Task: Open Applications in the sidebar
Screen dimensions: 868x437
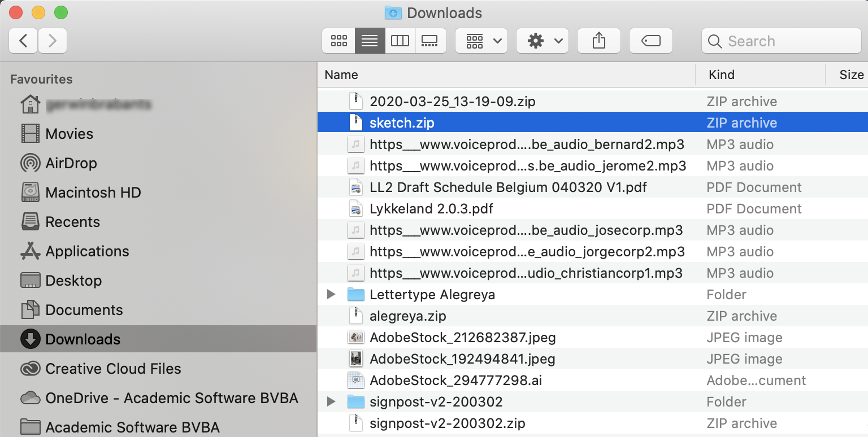Action: click(x=158, y=251)
